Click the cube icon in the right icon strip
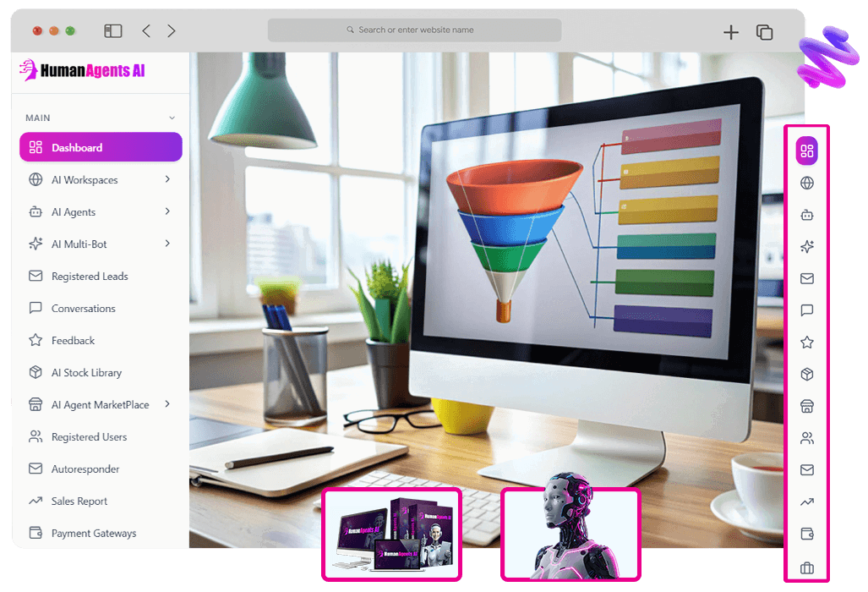The width and height of the screenshot is (868, 592). click(806, 375)
